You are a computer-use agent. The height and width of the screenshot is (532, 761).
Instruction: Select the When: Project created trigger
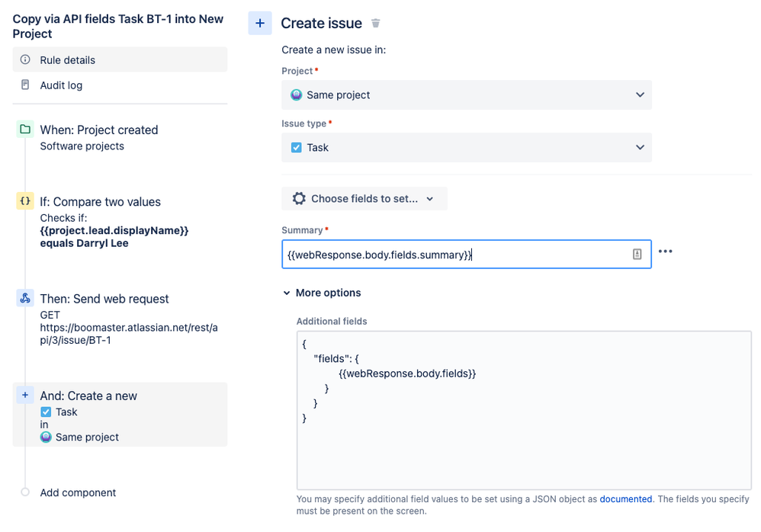point(98,130)
